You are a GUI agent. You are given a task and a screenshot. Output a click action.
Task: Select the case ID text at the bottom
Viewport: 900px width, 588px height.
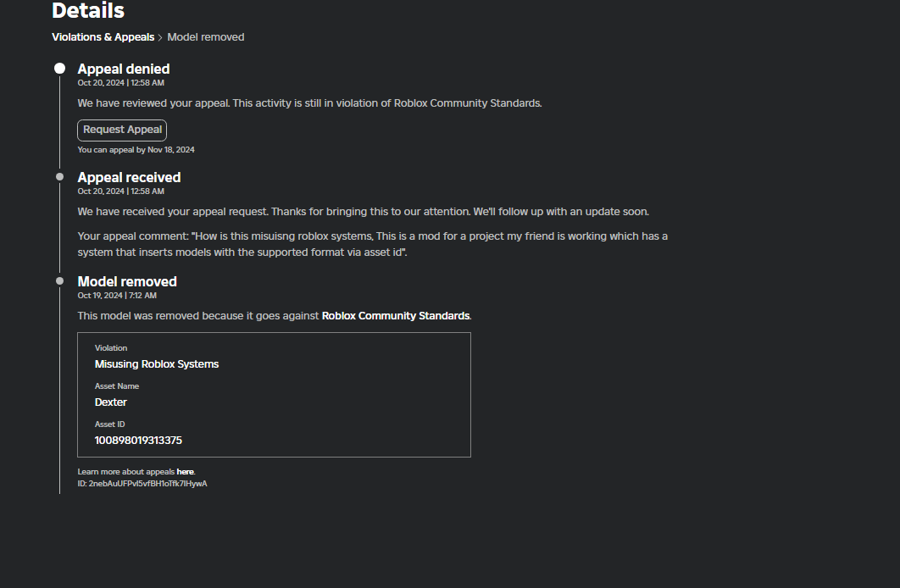[142, 483]
